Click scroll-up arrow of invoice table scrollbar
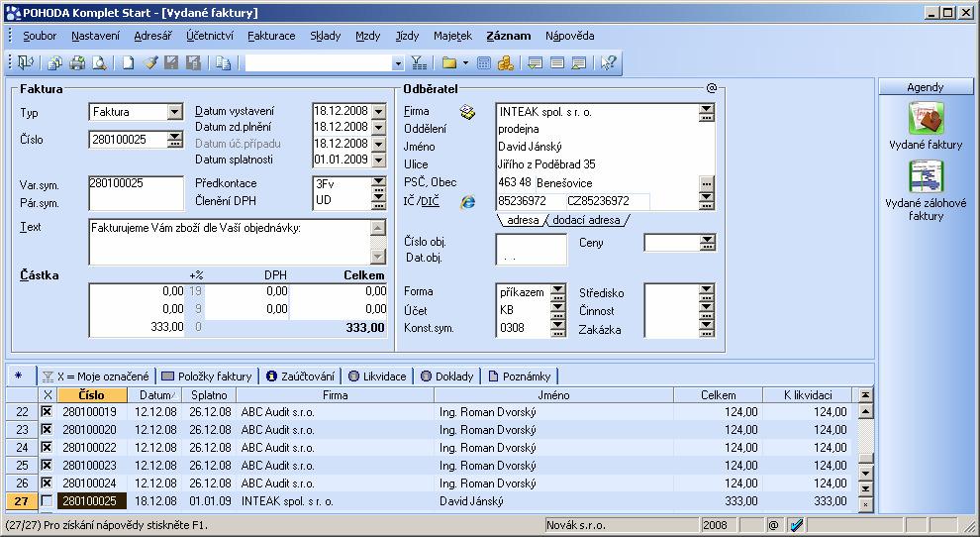This screenshot has height=537, width=980. coord(865,411)
